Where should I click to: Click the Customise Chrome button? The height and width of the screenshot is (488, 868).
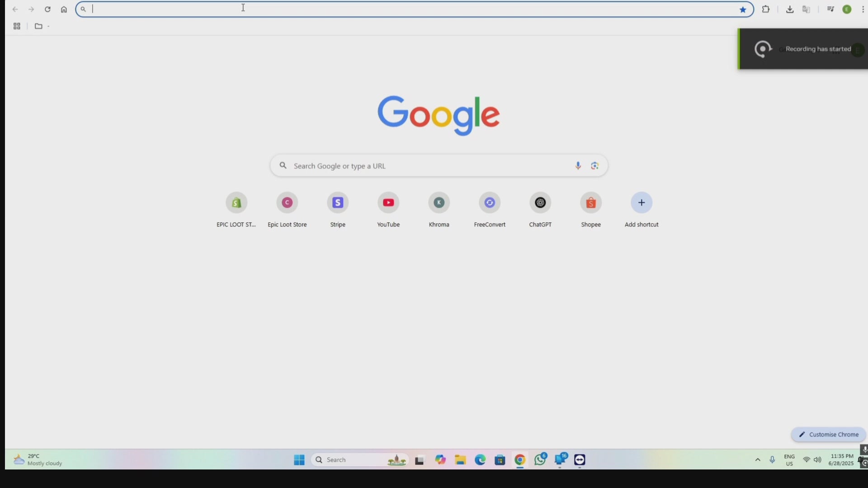(x=829, y=434)
